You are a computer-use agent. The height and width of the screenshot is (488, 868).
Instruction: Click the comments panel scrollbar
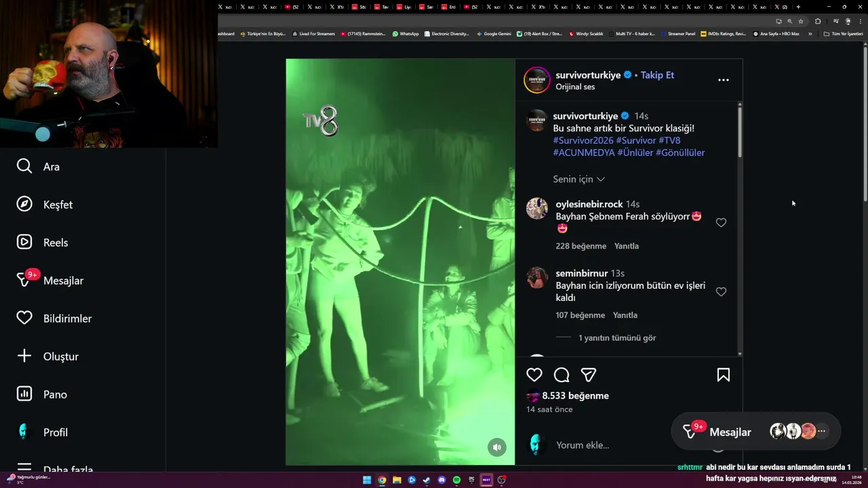[x=739, y=132]
